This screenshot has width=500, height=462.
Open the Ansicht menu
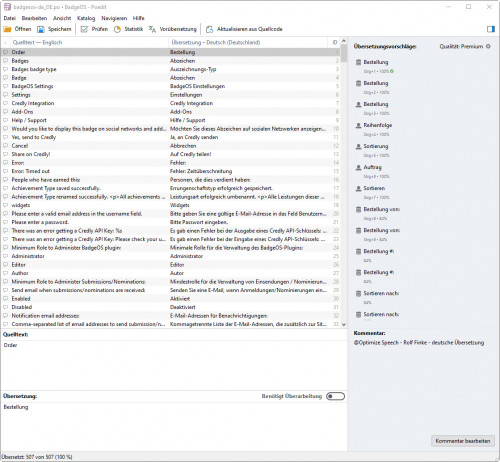click(62, 18)
